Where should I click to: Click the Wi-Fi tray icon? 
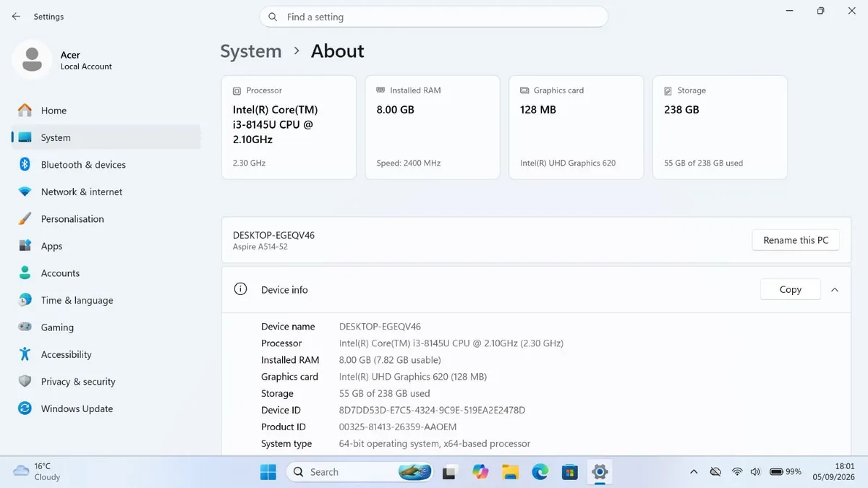(x=737, y=472)
